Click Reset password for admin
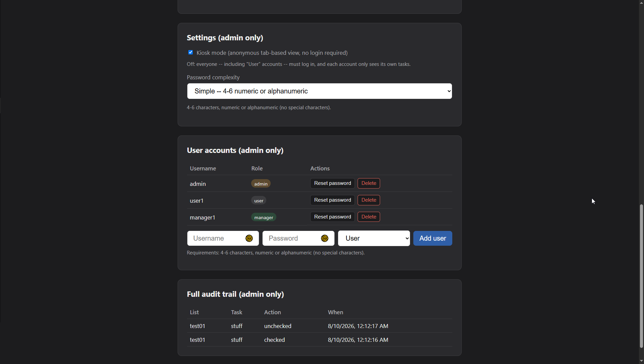The height and width of the screenshot is (364, 644). click(332, 183)
